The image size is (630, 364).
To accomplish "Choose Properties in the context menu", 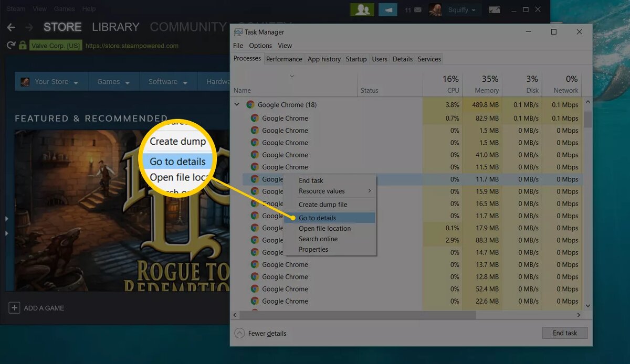I will [330, 249].
